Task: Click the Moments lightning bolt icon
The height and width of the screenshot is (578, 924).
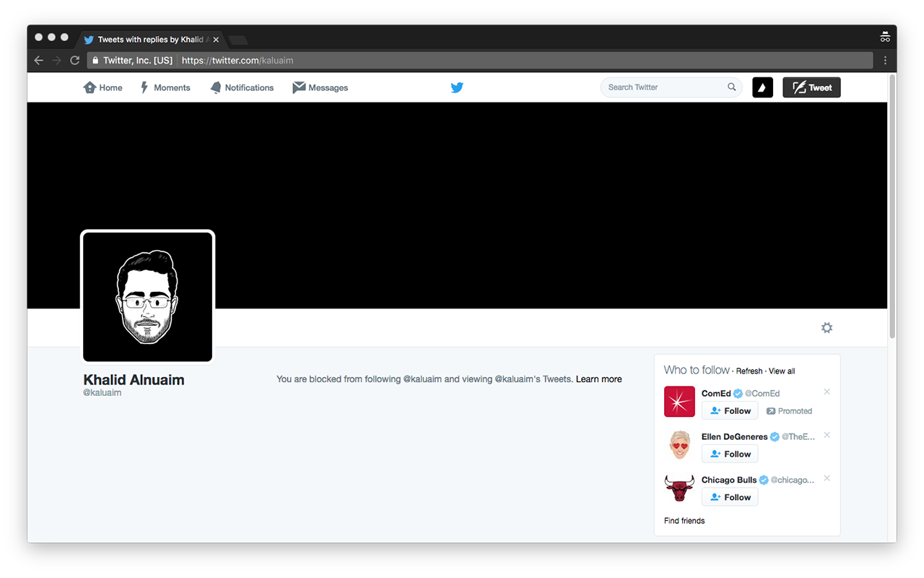Action: (144, 87)
